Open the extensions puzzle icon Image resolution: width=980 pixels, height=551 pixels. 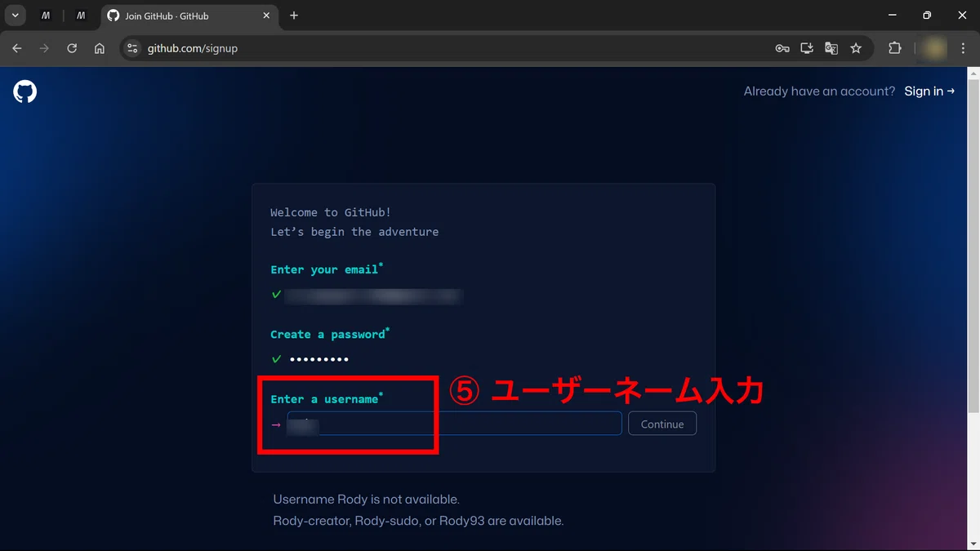[x=895, y=48]
